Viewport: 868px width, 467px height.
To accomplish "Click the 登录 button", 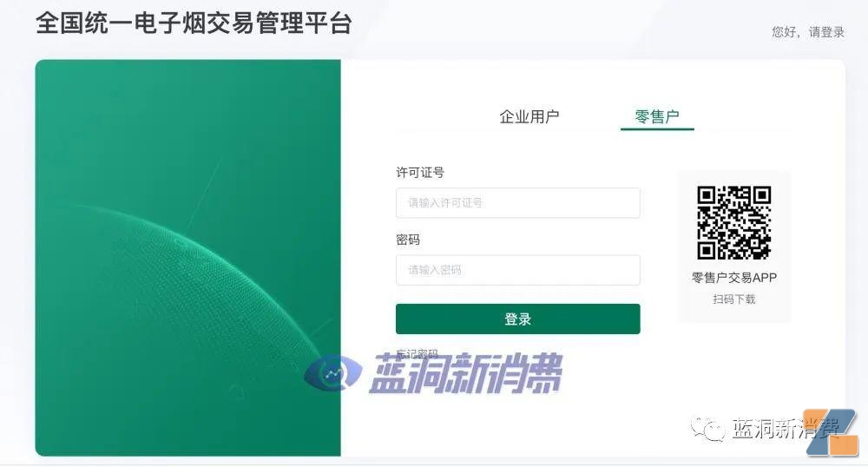I will (x=517, y=319).
